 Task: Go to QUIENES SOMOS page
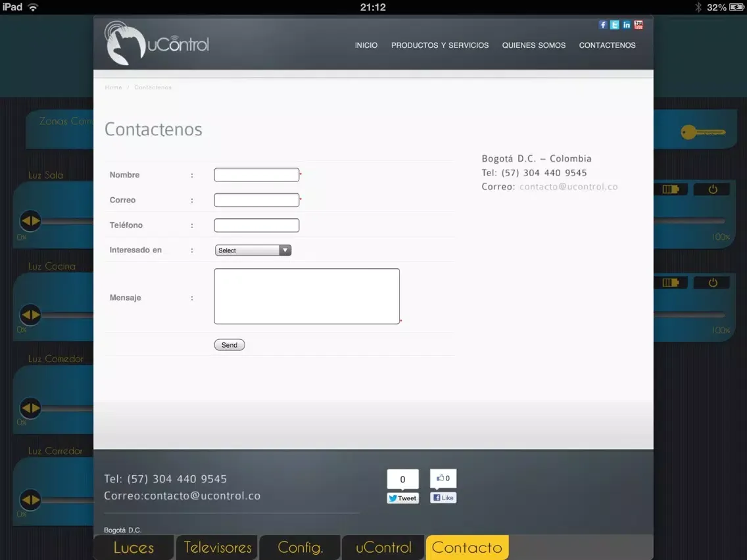(x=533, y=45)
